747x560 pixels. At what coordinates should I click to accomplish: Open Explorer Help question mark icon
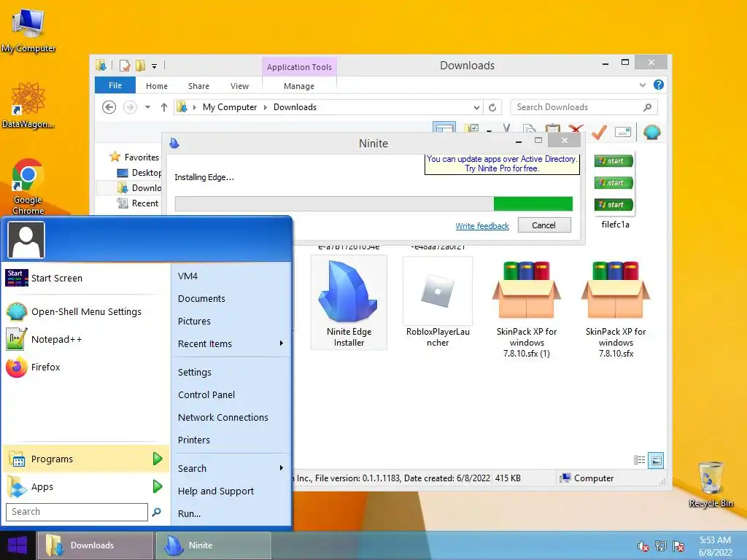coord(659,85)
